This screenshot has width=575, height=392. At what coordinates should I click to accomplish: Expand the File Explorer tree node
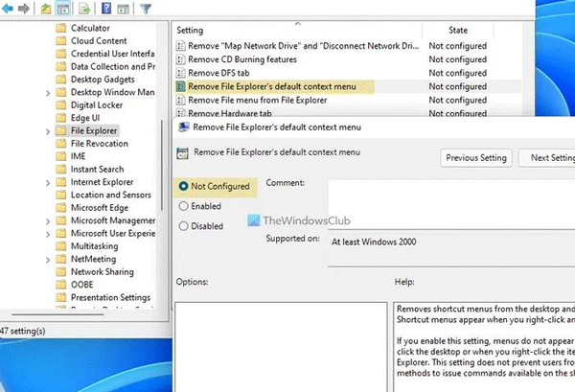point(48,131)
